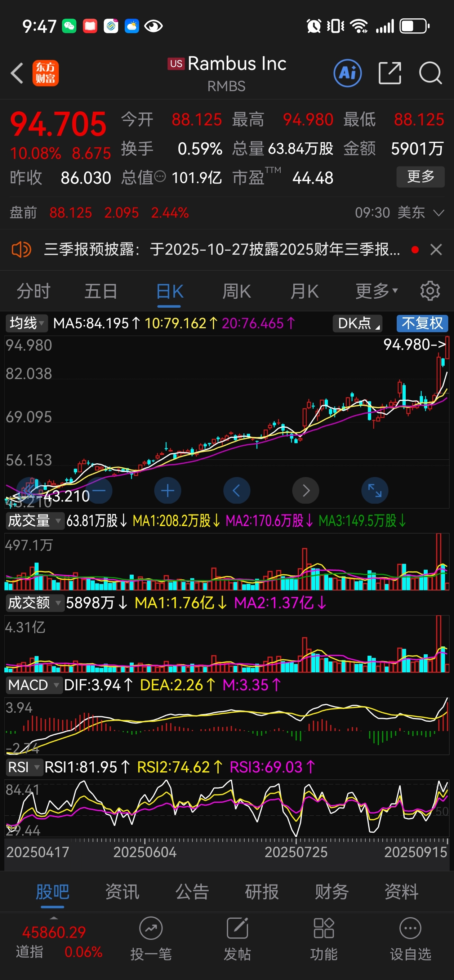Viewport: 454px width, 980px height.
Task: Open the 研报 tab
Action: (262, 892)
